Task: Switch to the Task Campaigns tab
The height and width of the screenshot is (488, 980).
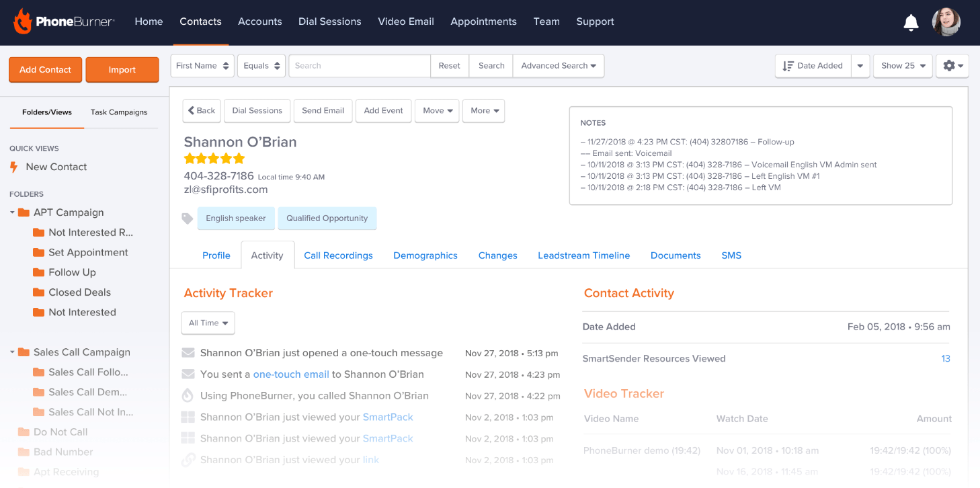Action: (x=119, y=112)
